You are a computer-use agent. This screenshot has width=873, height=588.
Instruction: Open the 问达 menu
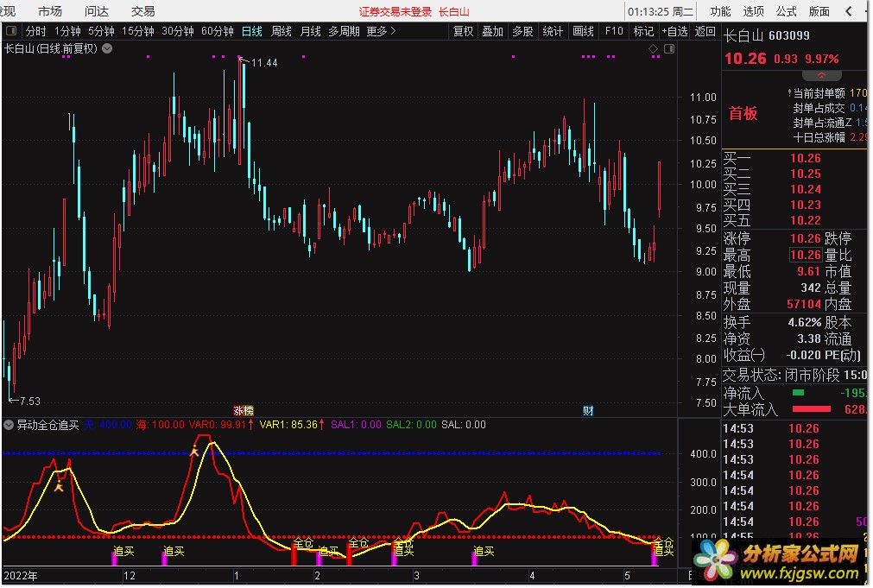point(97,11)
